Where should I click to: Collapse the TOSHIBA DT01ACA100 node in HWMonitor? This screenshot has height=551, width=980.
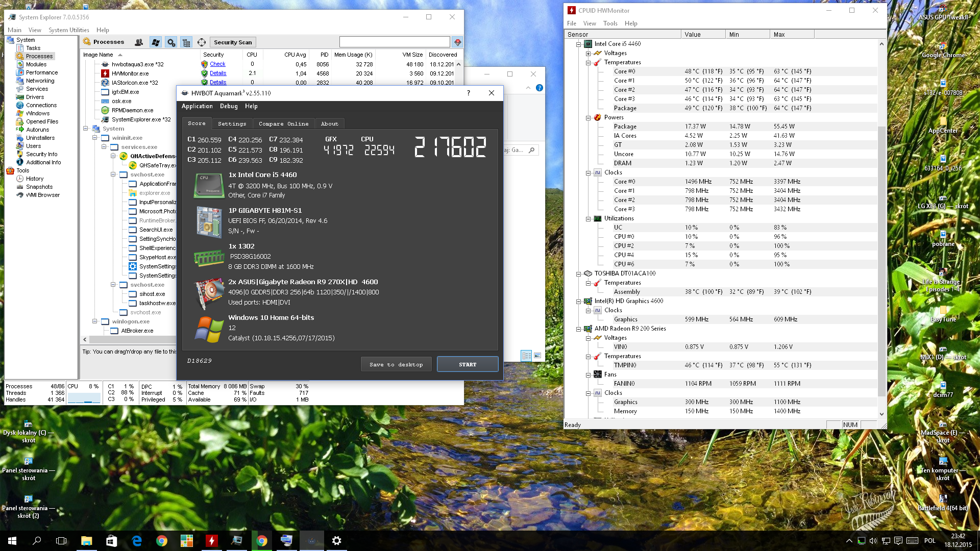click(x=579, y=274)
